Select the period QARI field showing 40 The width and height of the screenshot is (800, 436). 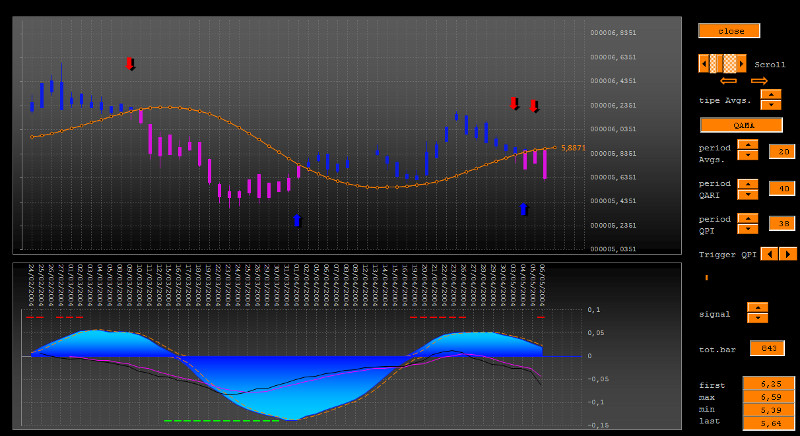pos(781,187)
